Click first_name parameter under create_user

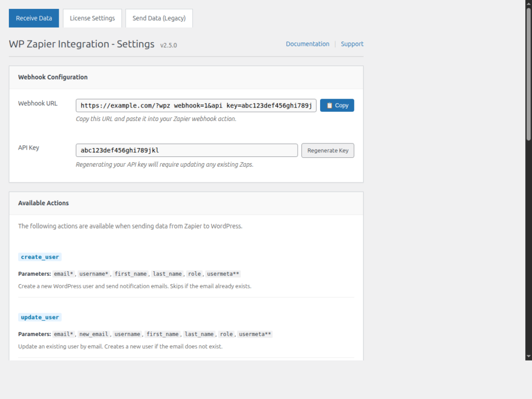(130, 274)
